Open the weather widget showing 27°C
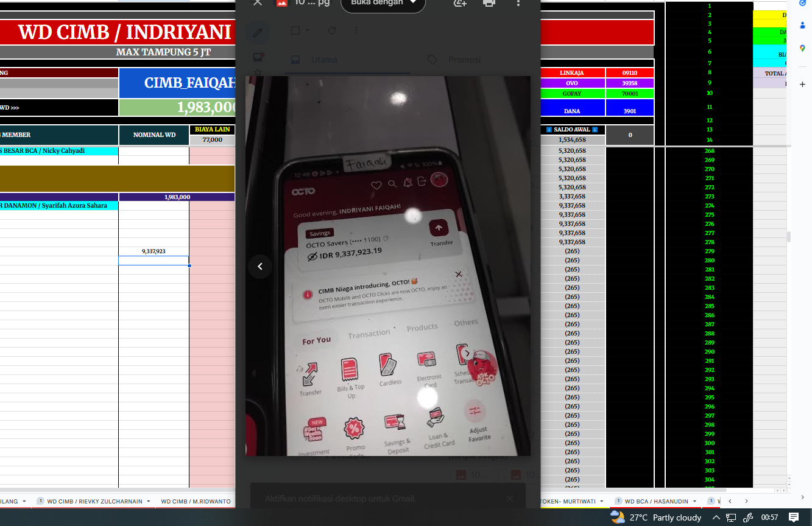 (656, 517)
